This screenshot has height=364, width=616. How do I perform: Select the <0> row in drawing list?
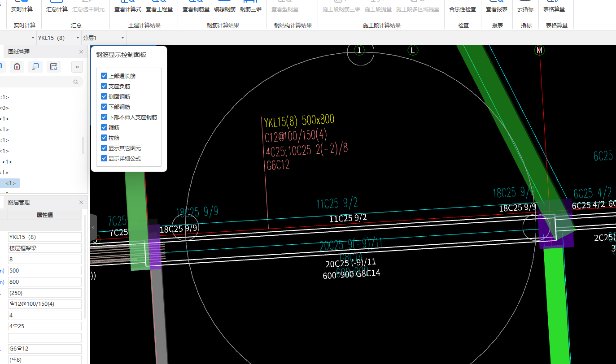click(x=4, y=108)
